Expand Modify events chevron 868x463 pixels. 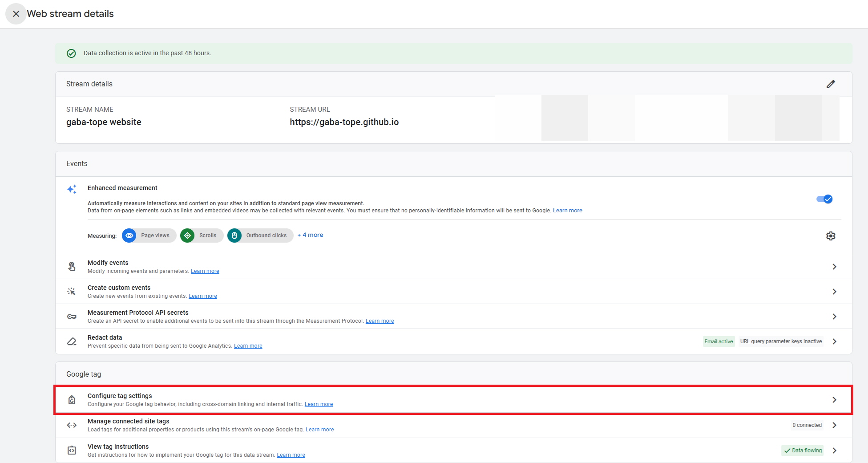pyautogui.click(x=834, y=267)
